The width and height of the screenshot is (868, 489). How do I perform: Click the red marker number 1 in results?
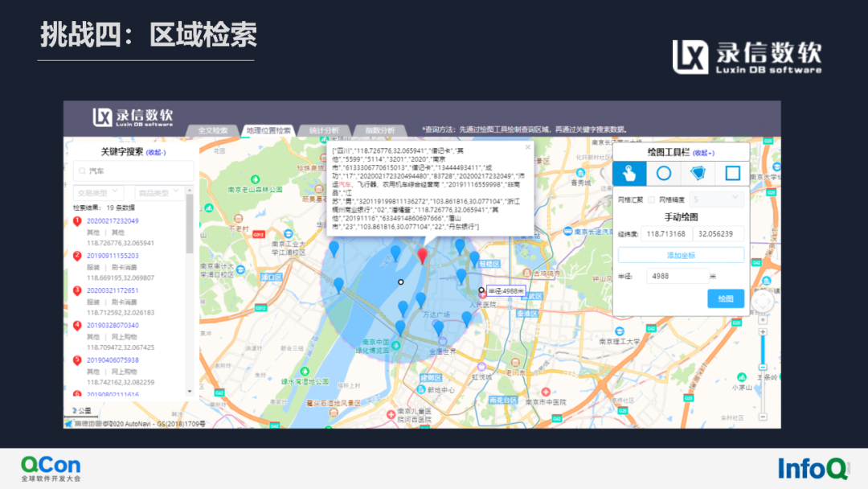[77, 221]
